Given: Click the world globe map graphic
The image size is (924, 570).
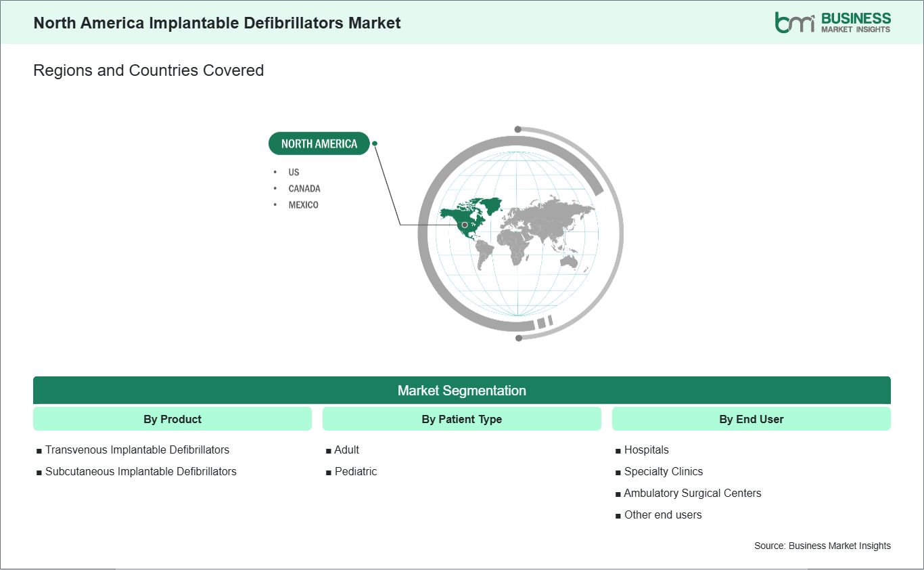Looking at the screenshot, I should click(519, 233).
